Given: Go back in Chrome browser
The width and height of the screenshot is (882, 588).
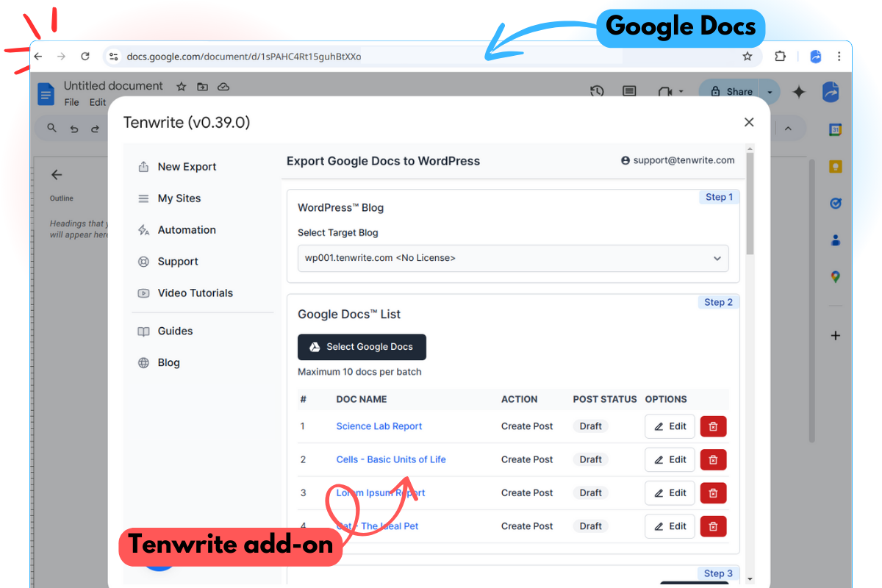Looking at the screenshot, I should [x=38, y=56].
